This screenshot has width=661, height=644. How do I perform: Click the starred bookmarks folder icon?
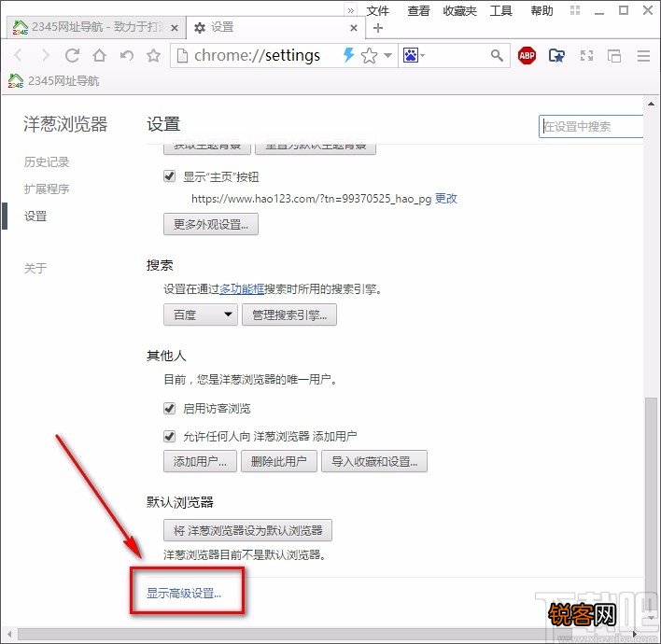(556, 55)
